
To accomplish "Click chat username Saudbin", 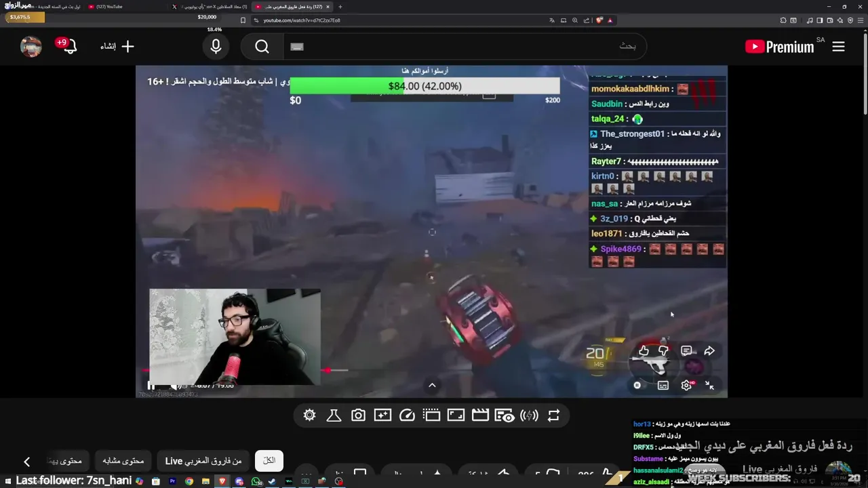I will click(x=607, y=104).
